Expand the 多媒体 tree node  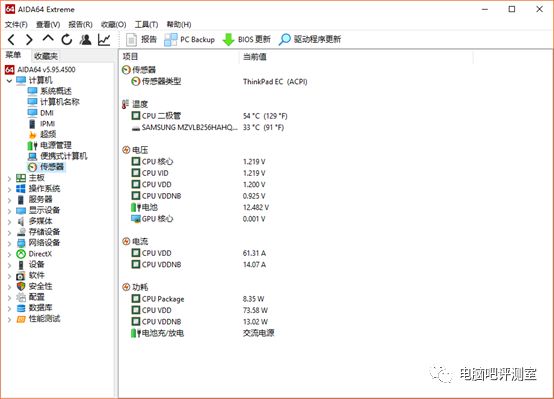coord(9,222)
